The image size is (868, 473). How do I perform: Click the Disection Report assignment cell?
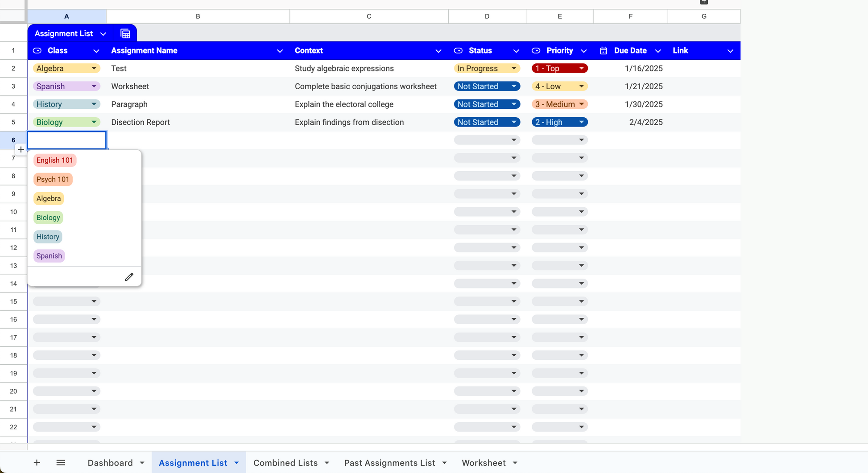141,122
